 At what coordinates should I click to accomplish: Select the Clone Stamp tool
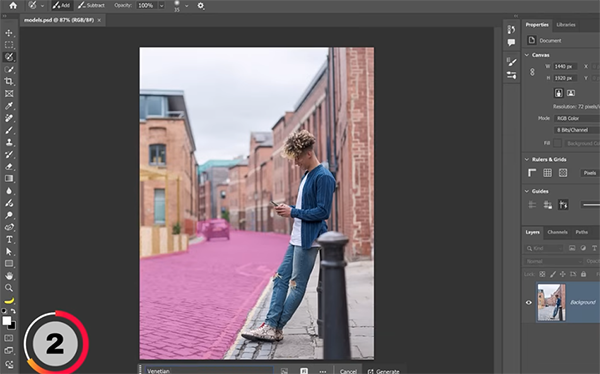pos(9,142)
